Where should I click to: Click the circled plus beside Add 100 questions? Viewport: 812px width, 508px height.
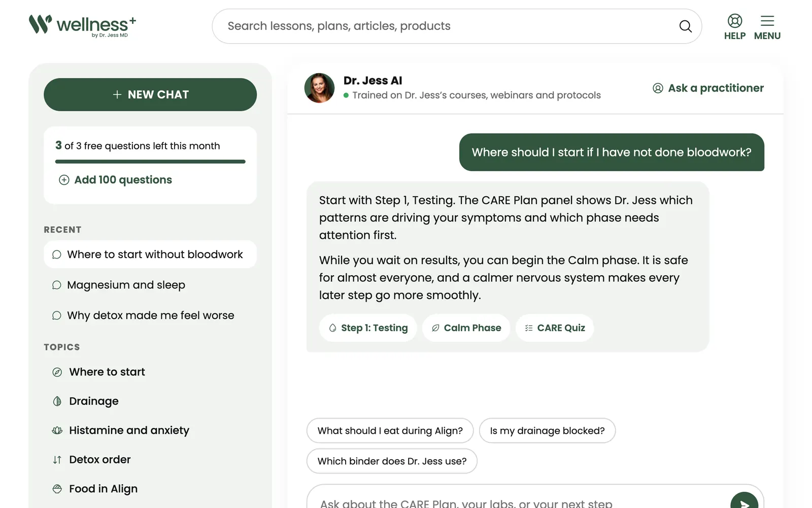pos(64,180)
